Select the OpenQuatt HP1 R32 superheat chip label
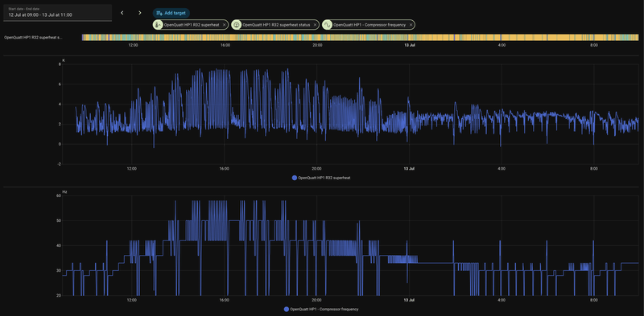 tap(192, 25)
